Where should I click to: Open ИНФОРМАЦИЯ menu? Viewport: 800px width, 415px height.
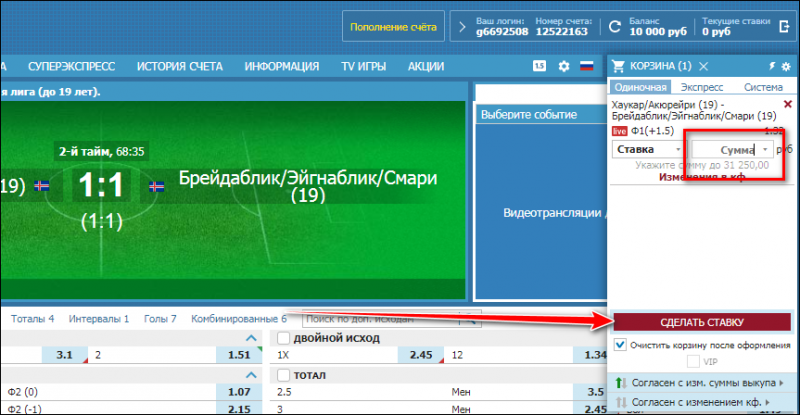point(282,66)
